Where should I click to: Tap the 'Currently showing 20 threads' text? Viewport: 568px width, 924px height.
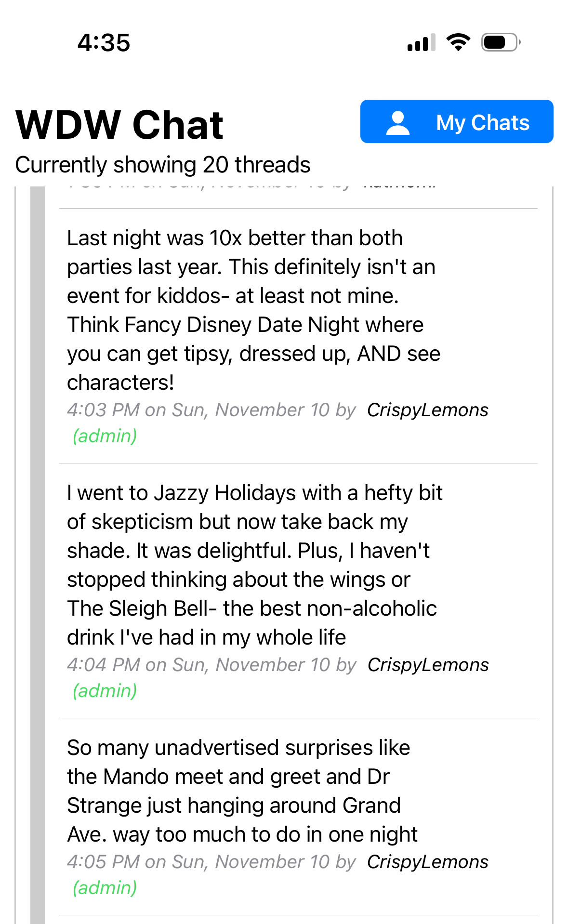(163, 165)
